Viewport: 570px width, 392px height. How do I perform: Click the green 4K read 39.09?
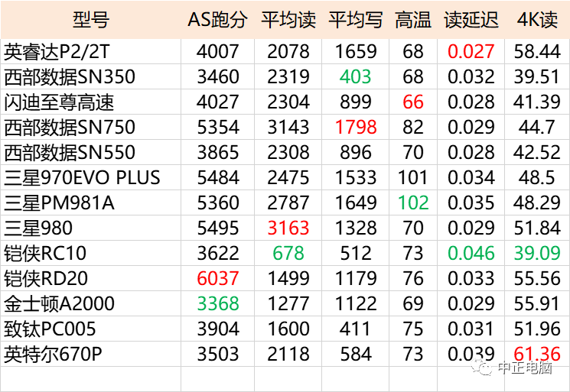(x=537, y=253)
